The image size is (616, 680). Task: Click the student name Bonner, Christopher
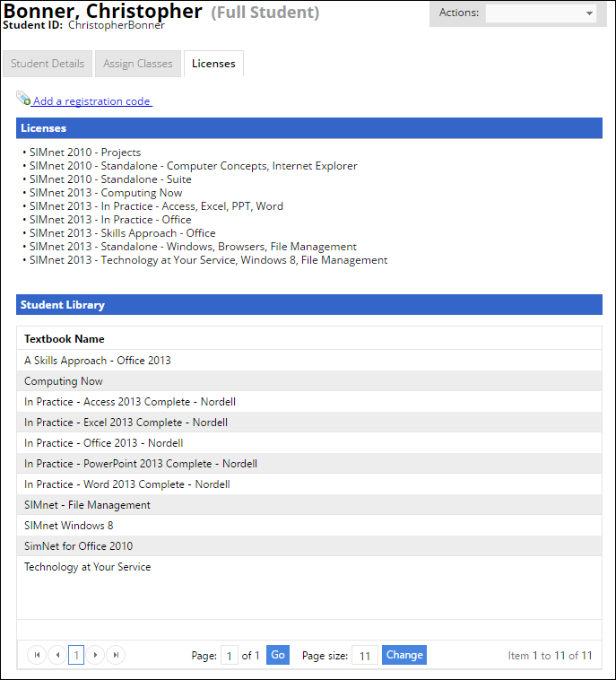(102, 11)
